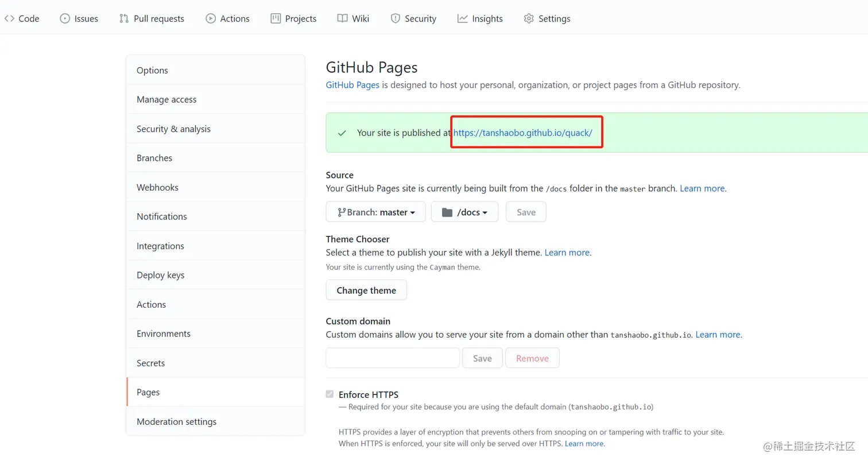868x465 pixels.
Task: Toggle the Enforce HTTPS checkbox
Action: pos(330,394)
